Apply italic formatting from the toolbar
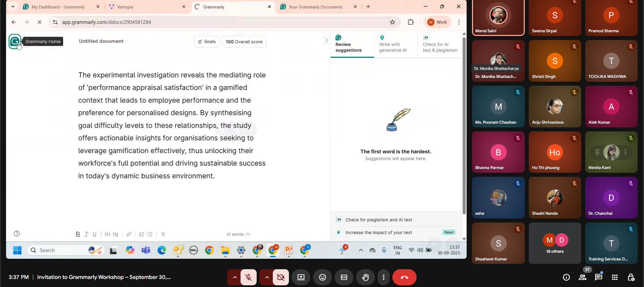644x287 pixels. point(86,234)
